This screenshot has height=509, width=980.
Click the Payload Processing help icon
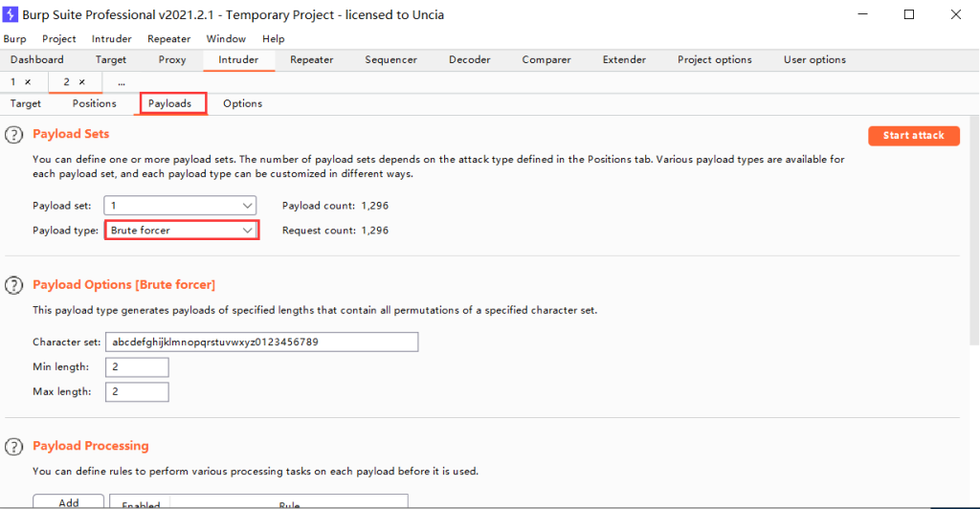[x=14, y=446]
